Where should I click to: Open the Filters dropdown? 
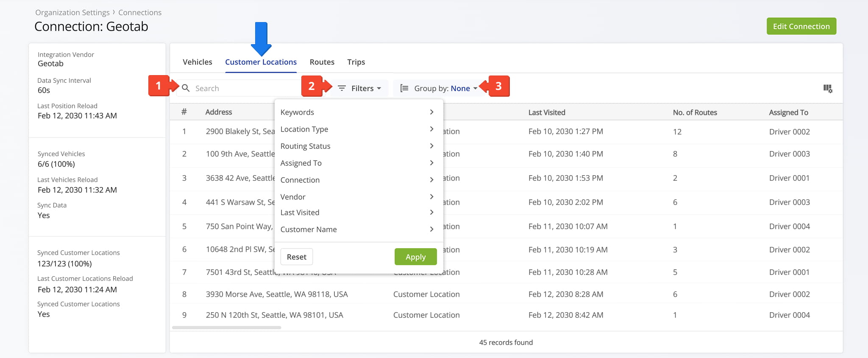click(360, 88)
